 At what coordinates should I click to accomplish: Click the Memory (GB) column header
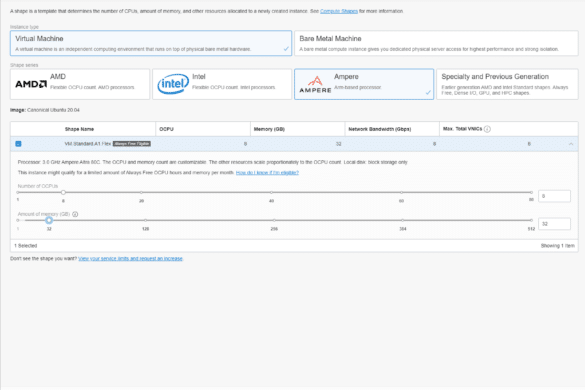(x=269, y=129)
